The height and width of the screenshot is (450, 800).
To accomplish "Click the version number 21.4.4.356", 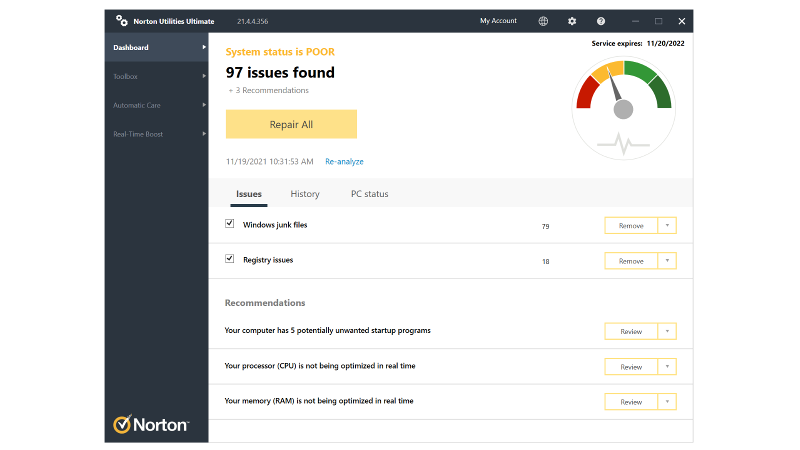I will [253, 21].
